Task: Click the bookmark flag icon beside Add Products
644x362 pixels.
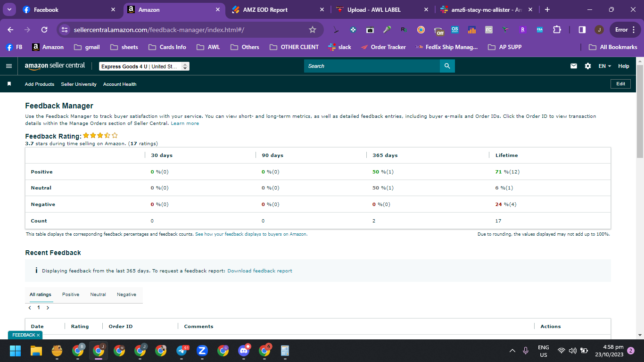Action: click(x=9, y=84)
